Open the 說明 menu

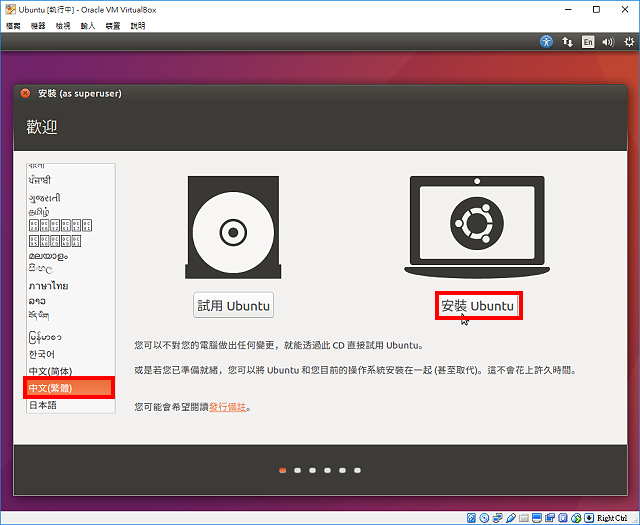[138, 26]
